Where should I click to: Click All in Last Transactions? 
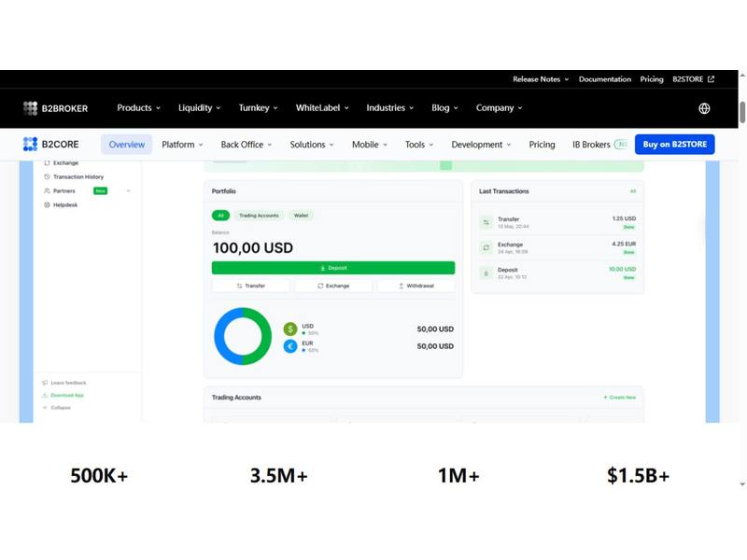[x=633, y=191]
